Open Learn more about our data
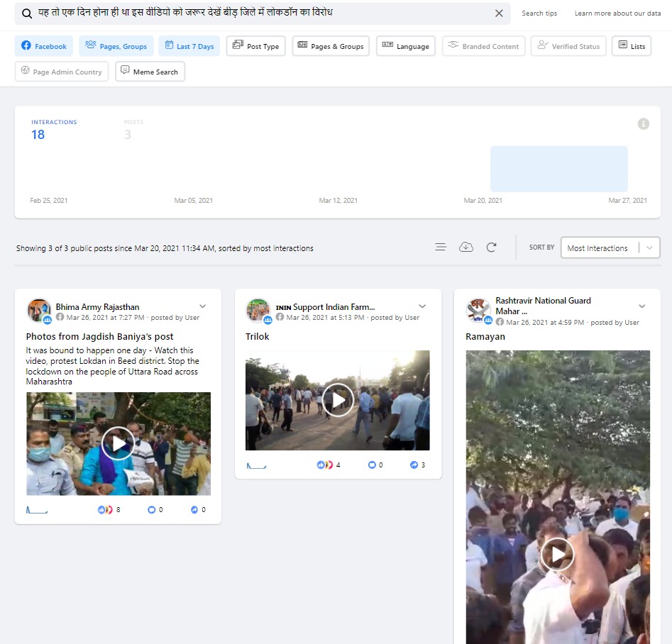This screenshot has height=644, width=672. point(618,13)
